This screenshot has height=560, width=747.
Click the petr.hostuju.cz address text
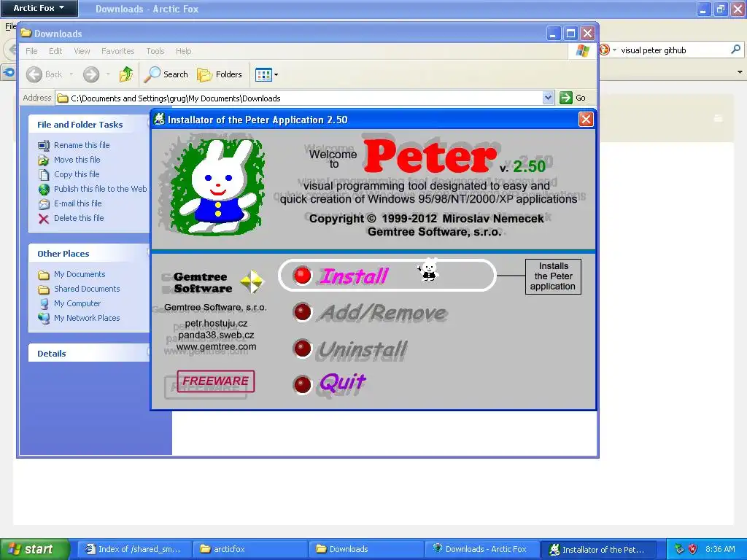tap(216, 323)
